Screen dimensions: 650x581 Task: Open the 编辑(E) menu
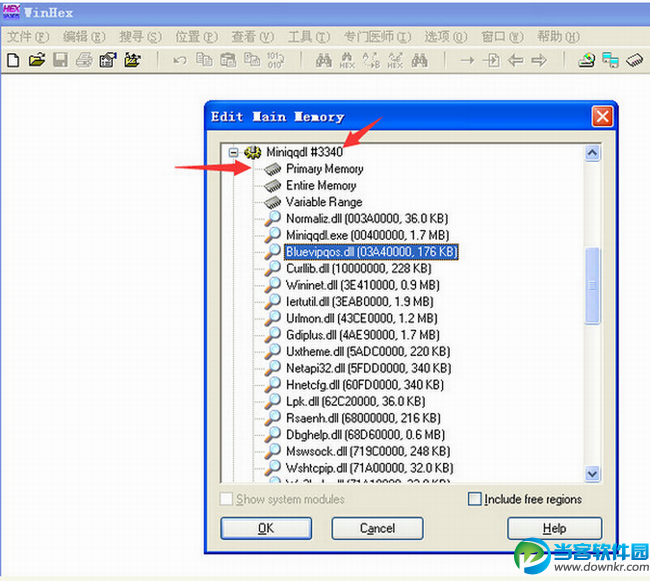(x=84, y=37)
